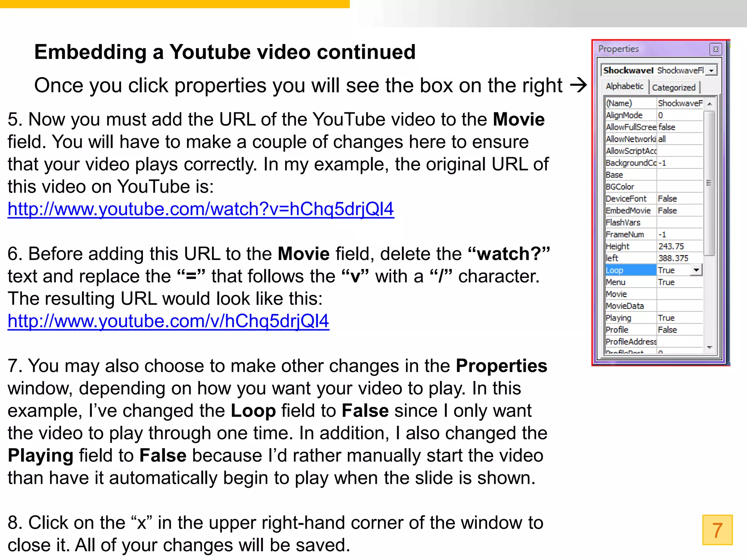Image resolution: width=747 pixels, height=560 pixels.
Task: Open the Loop value dropdown arrow
Action: tap(696, 270)
